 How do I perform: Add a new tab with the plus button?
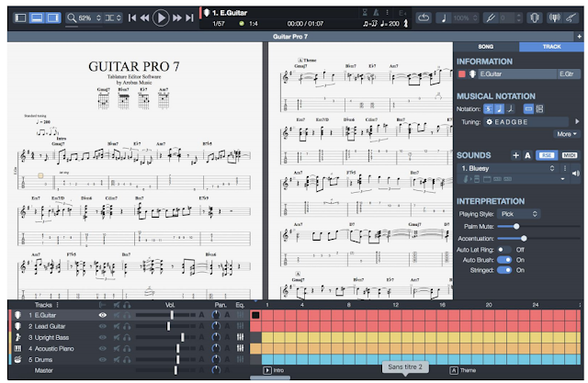(579, 37)
